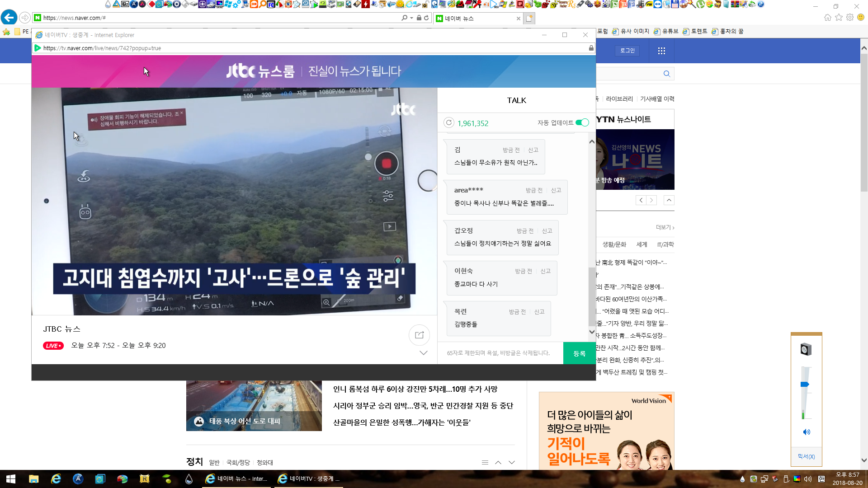Click the volume slider handle
This screenshot has height=488, width=868.
[x=805, y=385]
